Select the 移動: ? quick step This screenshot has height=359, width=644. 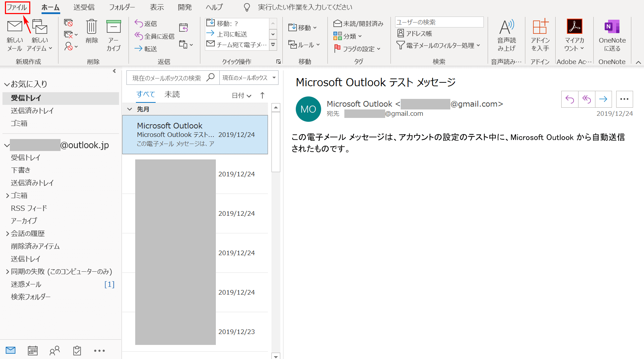(237, 24)
